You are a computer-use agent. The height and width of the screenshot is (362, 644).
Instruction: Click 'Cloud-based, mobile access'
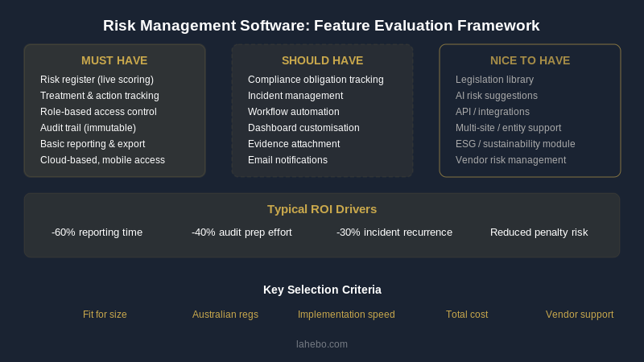pos(102,160)
